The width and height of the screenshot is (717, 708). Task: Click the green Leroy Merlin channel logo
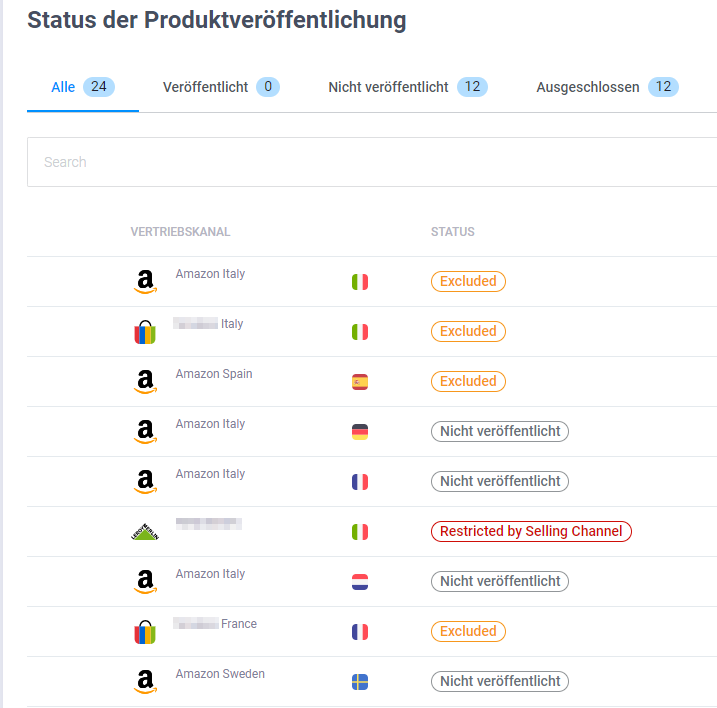coord(145,532)
